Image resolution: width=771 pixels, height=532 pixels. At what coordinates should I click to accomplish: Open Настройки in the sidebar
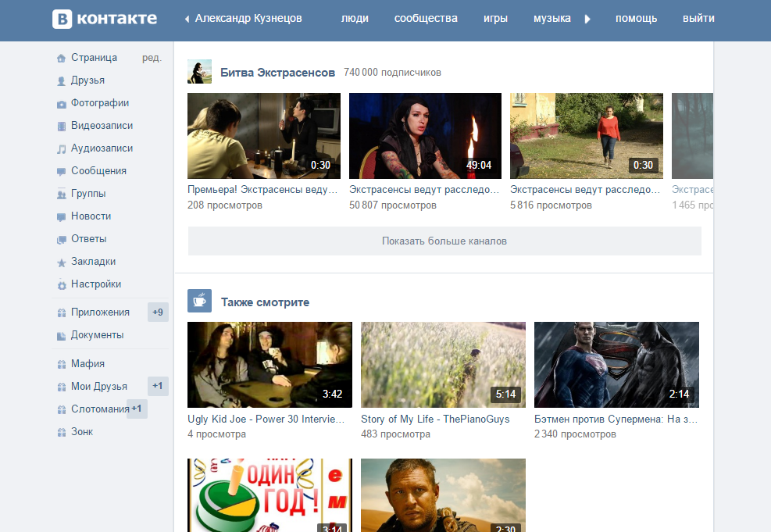[x=96, y=284]
